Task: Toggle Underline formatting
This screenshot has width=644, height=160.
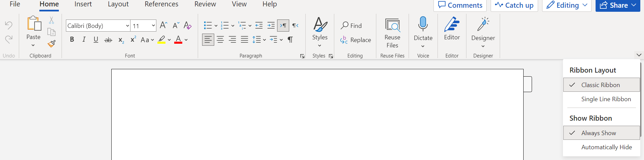Action: pyautogui.click(x=96, y=40)
